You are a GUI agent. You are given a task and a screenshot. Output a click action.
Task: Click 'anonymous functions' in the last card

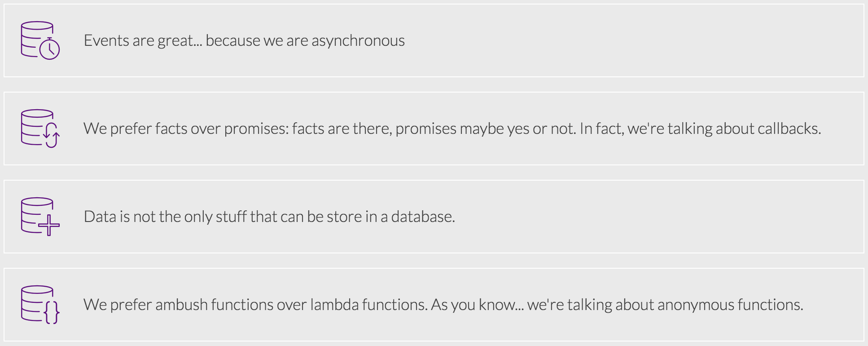pos(729,305)
